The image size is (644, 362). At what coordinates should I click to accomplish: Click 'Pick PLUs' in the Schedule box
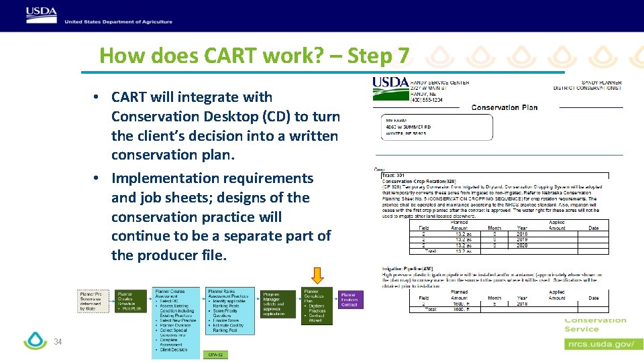point(132,308)
